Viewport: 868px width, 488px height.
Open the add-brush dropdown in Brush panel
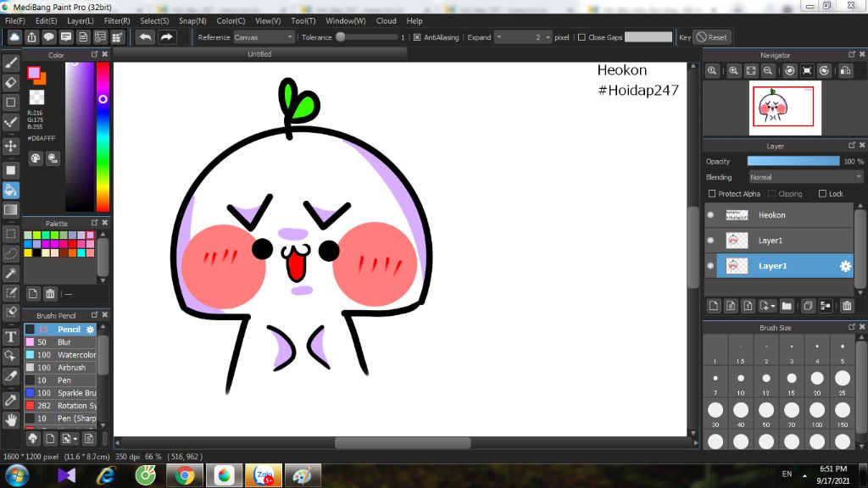pos(70,439)
